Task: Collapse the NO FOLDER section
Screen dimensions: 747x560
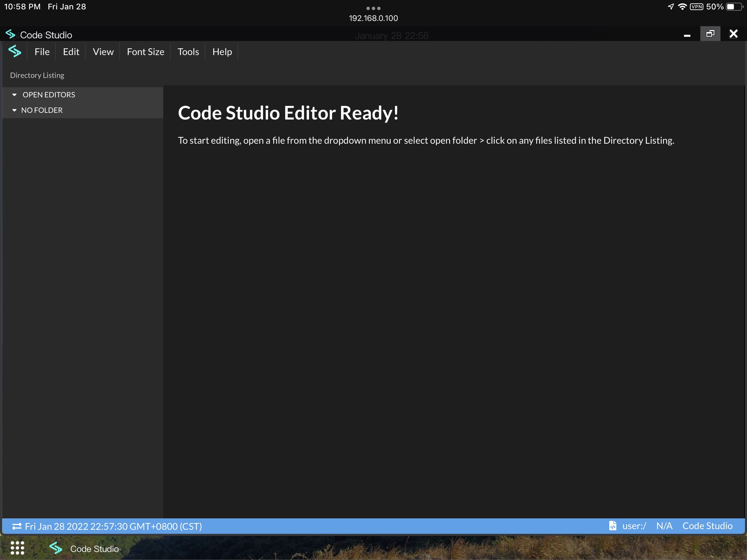Action: pos(14,110)
